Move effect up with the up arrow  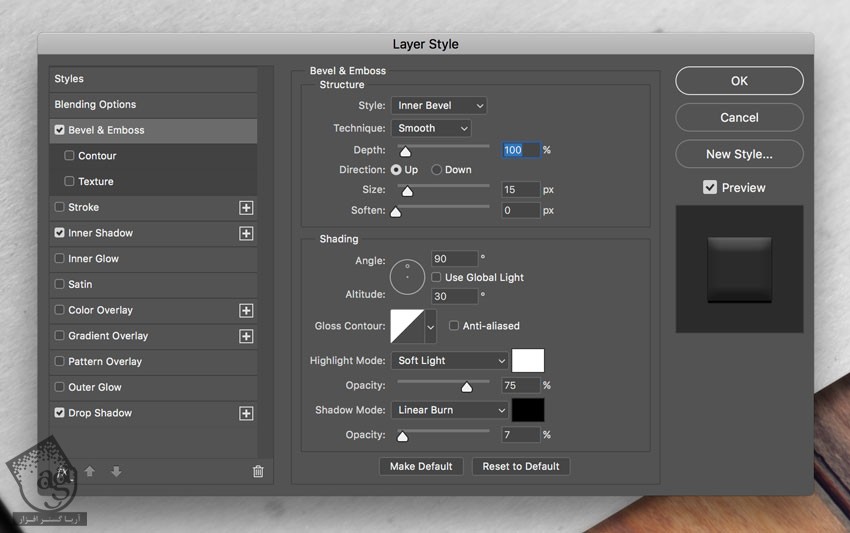point(90,471)
